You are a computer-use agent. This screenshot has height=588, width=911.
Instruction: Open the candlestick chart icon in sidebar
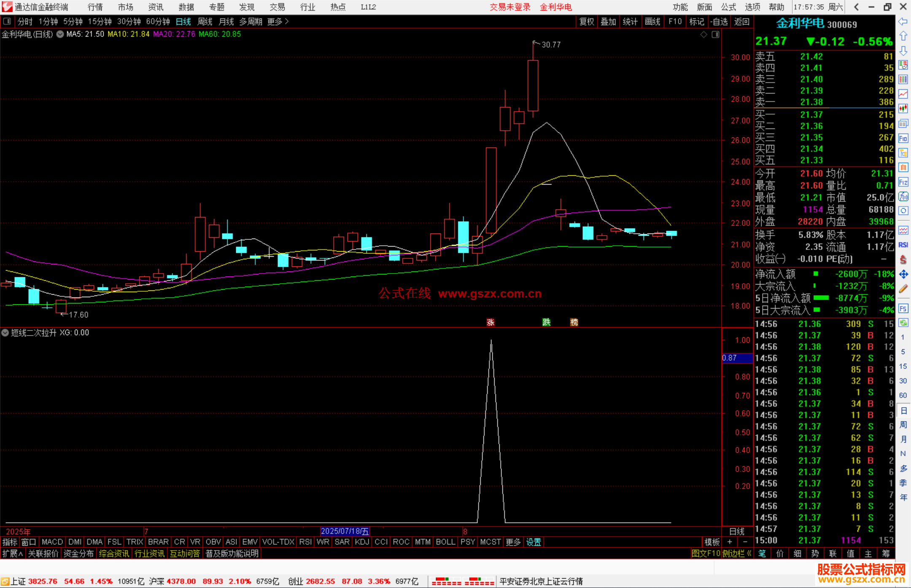[x=903, y=109]
